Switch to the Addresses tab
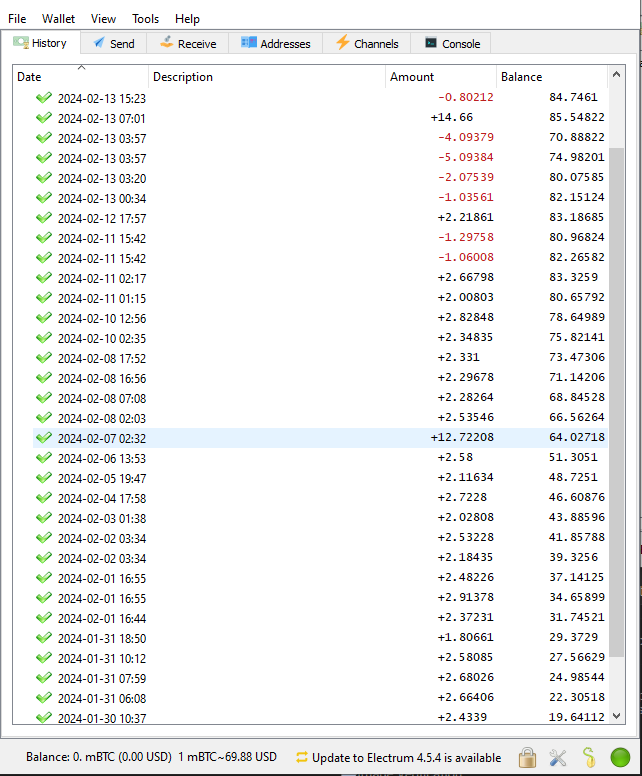The width and height of the screenshot is (642, 776). click(x=275, y=44)
